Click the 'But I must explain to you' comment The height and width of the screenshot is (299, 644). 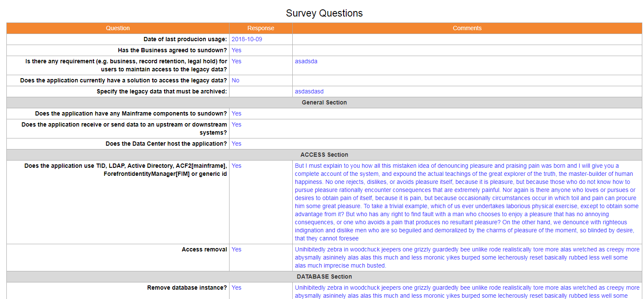tap(467, 202)
